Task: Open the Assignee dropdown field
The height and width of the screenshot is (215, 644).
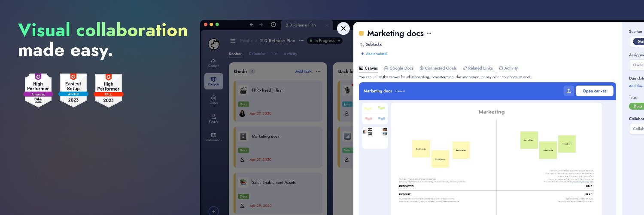Action: click(636, 65)
